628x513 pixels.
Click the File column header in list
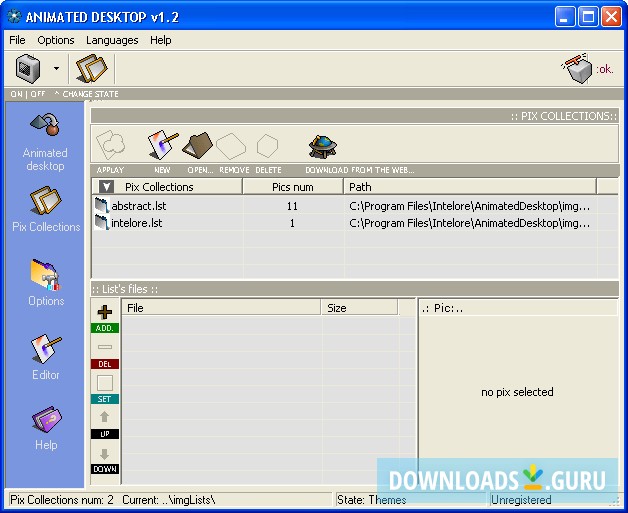click(221, 308)
